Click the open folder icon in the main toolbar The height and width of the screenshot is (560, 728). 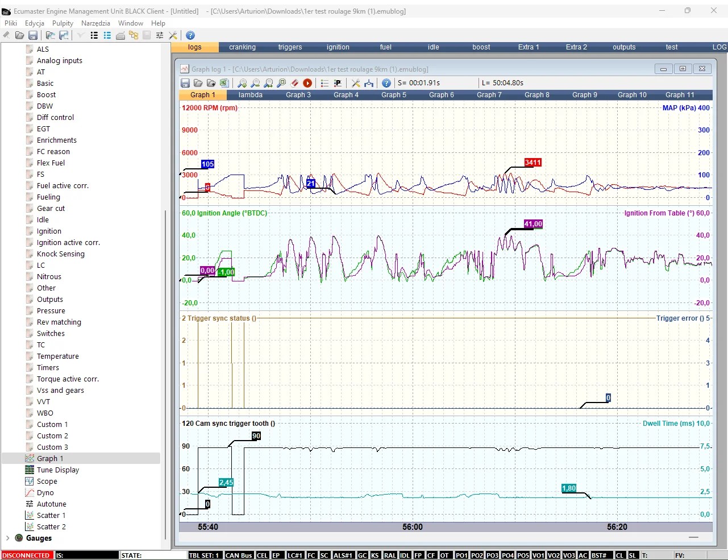[20, 35]
